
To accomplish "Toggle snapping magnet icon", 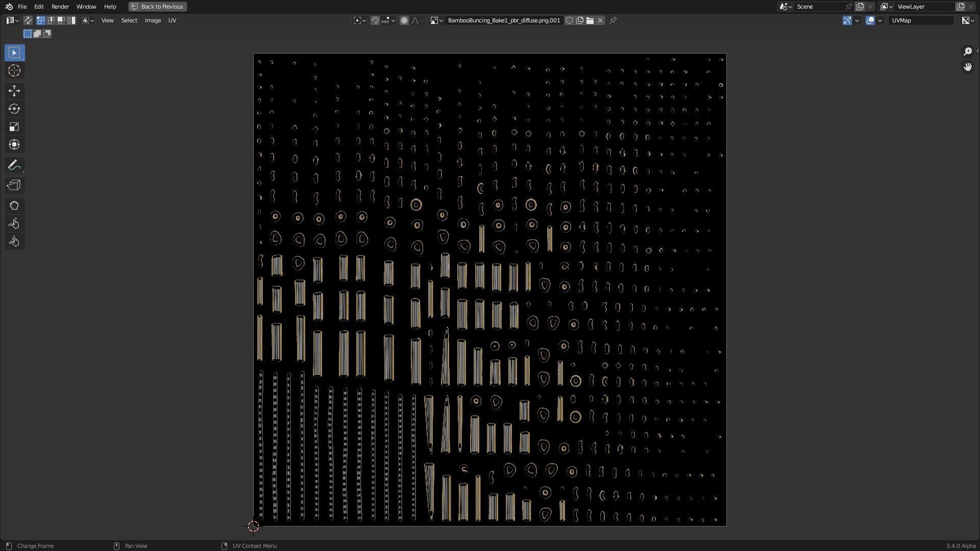I will click(x=375, y=20).
